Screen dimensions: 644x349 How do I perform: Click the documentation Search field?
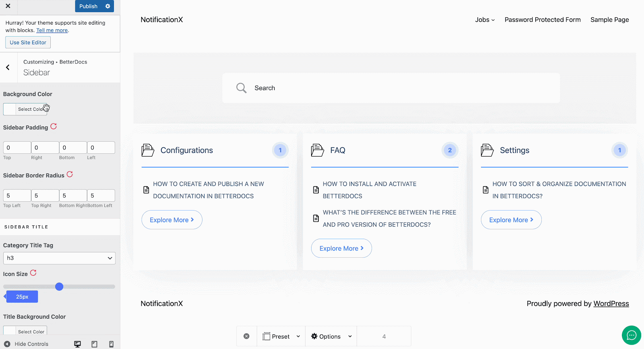coord(391,88)
